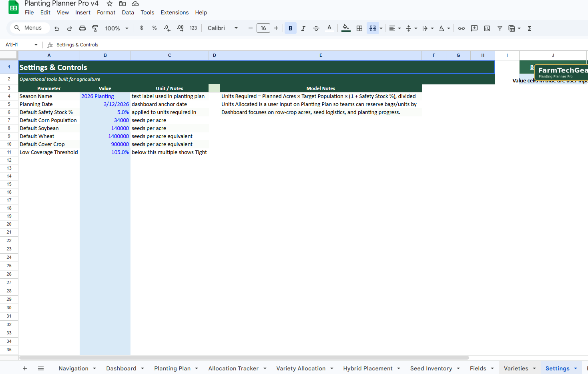Use the Paint format tool
The height and width of the screenshot is (374, 588).
point(95,28)
